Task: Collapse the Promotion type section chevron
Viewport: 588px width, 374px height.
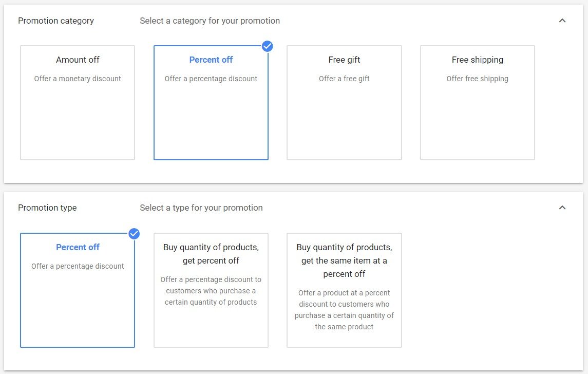Action: click(562, 208)
